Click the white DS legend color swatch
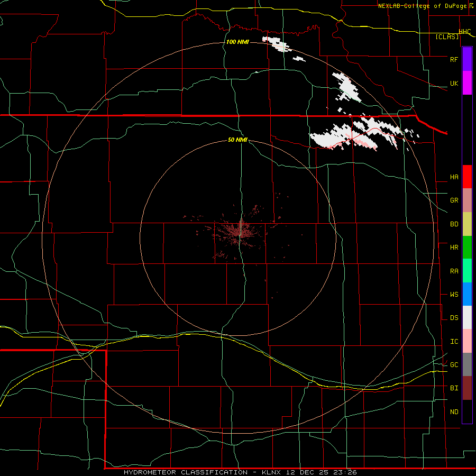 pyautogui.click(x=467, y=317)
